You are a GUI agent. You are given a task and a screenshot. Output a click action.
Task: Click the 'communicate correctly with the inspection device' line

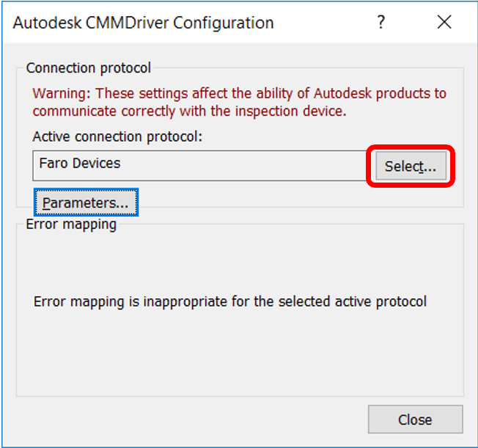pos(189,111)
